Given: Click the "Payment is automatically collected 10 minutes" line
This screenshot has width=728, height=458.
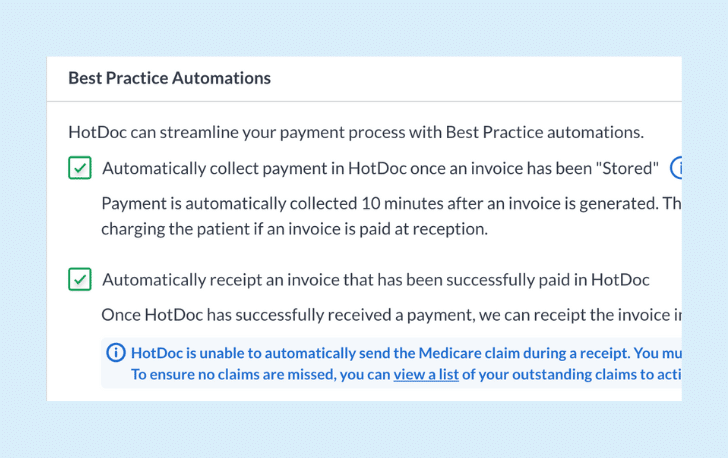Looking at the screenshot, I should pyautogui.click(x=391, y=204).
